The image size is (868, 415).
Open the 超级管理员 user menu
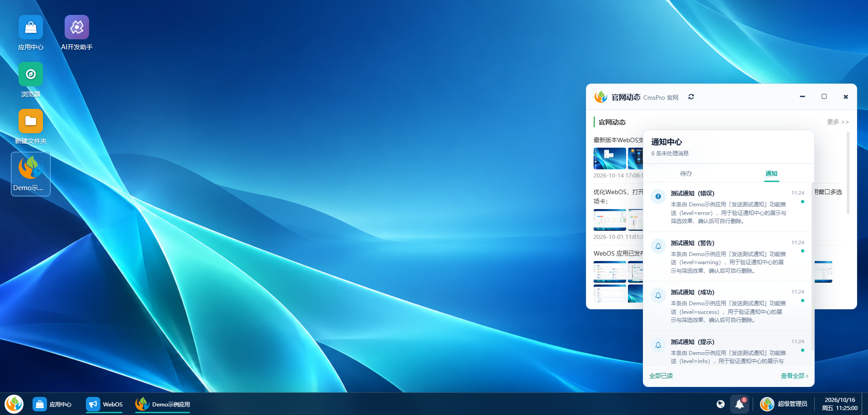[783, 404]
